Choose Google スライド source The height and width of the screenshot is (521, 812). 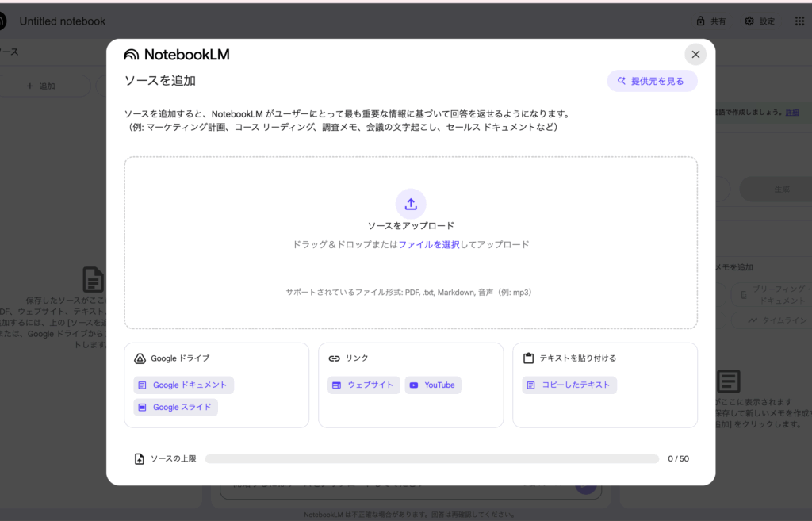point(175,407)
